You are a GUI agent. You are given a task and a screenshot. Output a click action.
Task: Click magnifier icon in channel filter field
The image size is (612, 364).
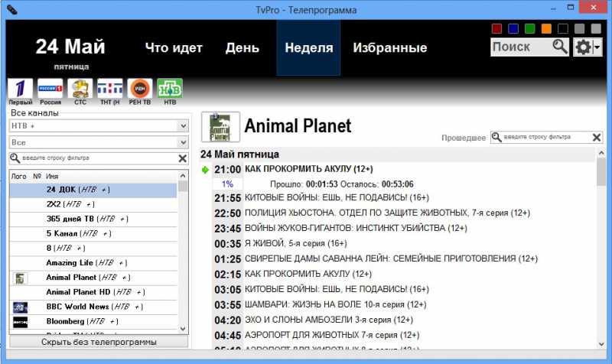point(15,158)
